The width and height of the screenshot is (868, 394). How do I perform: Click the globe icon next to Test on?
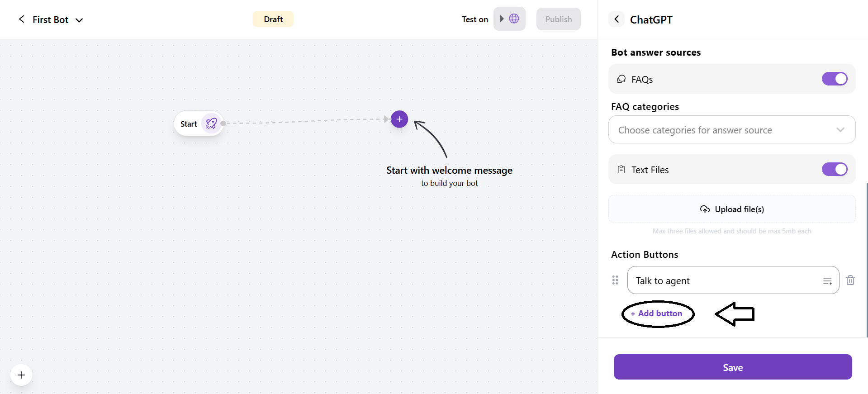click(x=514, y=19)
